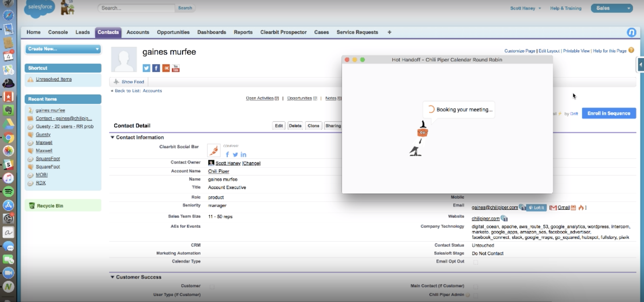This screenshot has height=302, width=644.
Task: Click the Search button beside the search field
Action: point(185,8)
